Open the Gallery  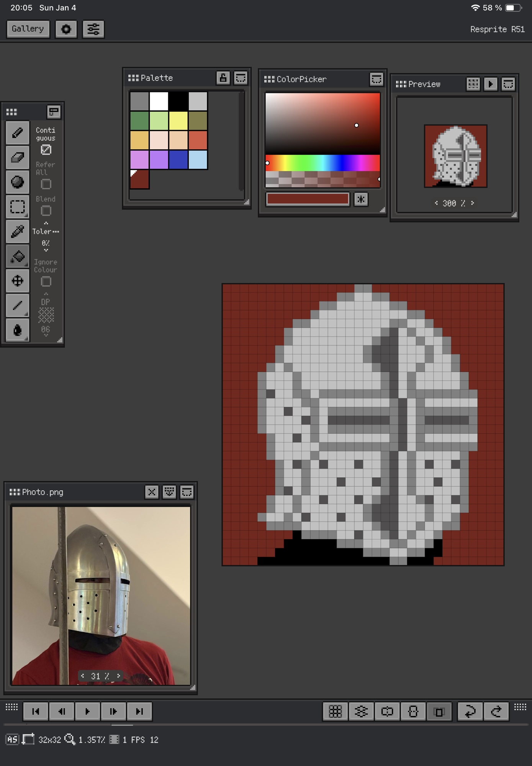pos(28,29)
